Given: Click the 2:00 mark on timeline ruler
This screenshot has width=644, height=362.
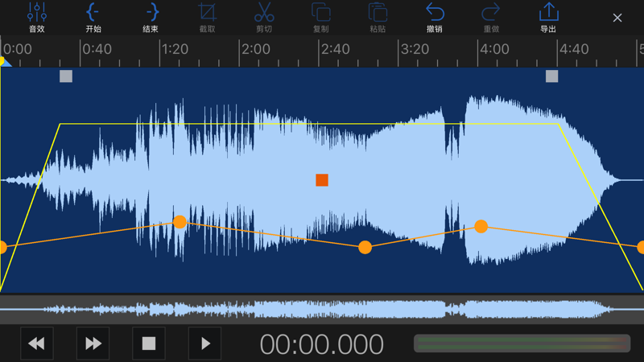Looking at the screenshot, I should click(255, 50).
